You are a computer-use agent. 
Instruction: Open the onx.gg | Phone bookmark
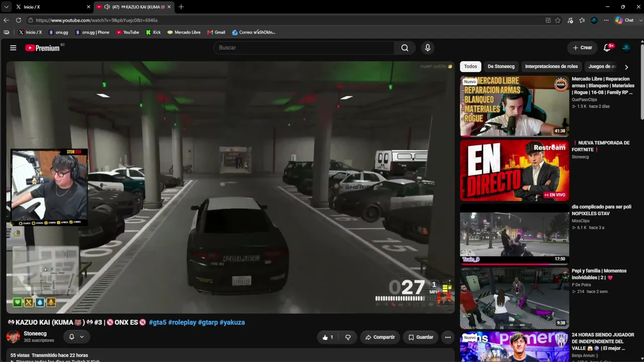tap(92, 32)
